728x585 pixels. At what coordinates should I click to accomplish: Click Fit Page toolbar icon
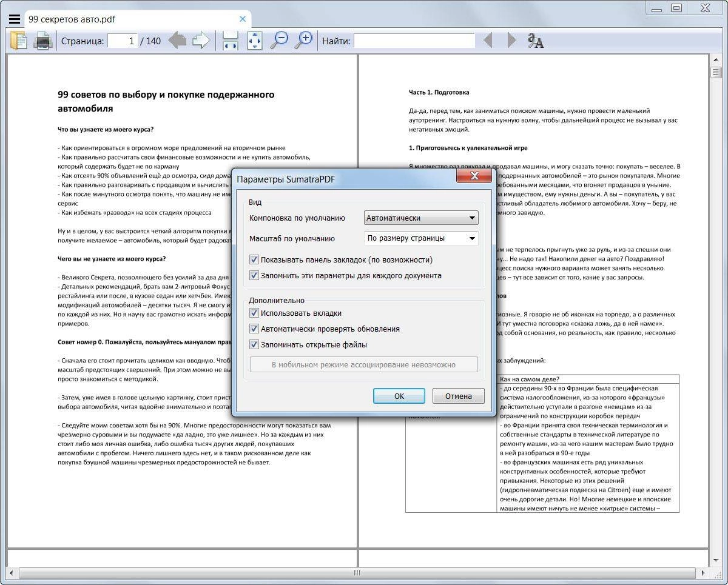pos(254,41)
